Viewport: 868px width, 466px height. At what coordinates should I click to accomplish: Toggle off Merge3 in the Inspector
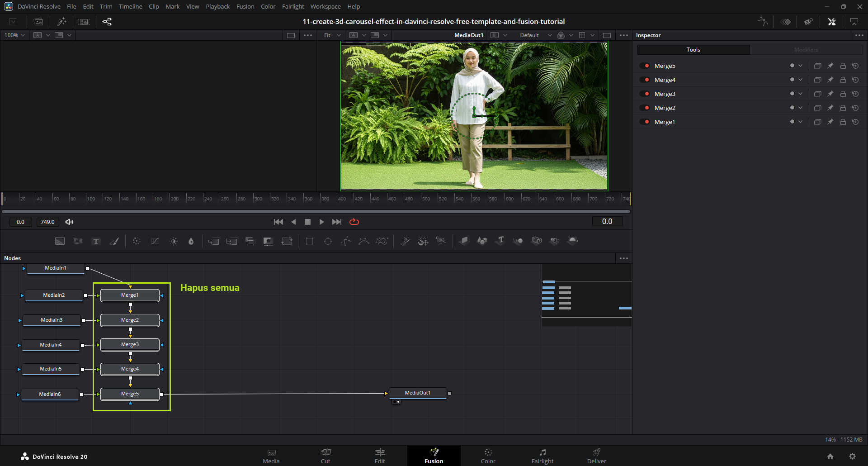tap(645, 94)
